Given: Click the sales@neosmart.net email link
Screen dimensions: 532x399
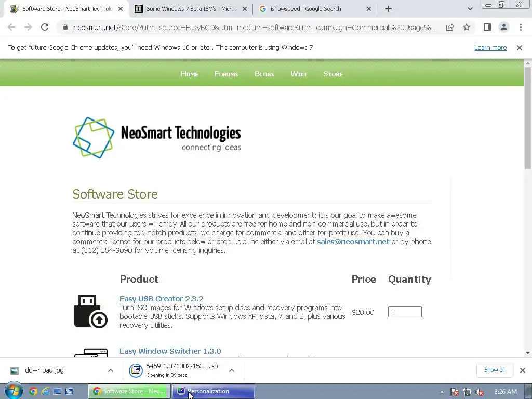Looking at the screenshot, I should [353, 242].
